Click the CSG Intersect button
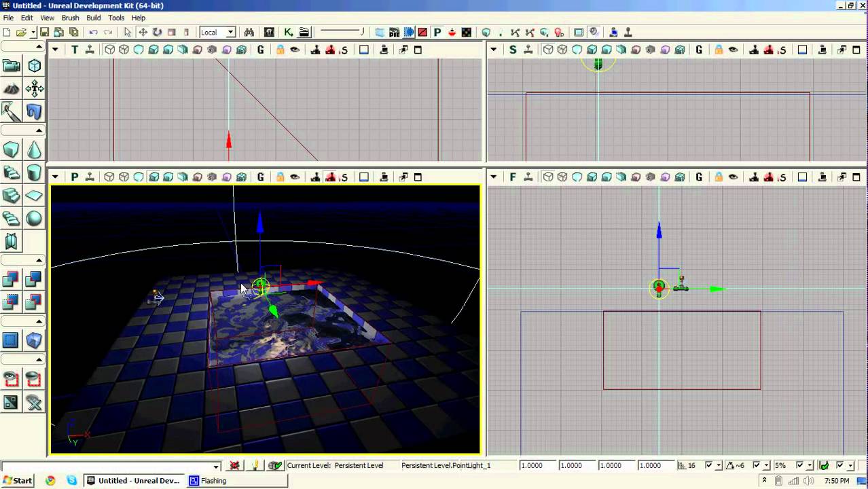 click(x=12, y=302)
